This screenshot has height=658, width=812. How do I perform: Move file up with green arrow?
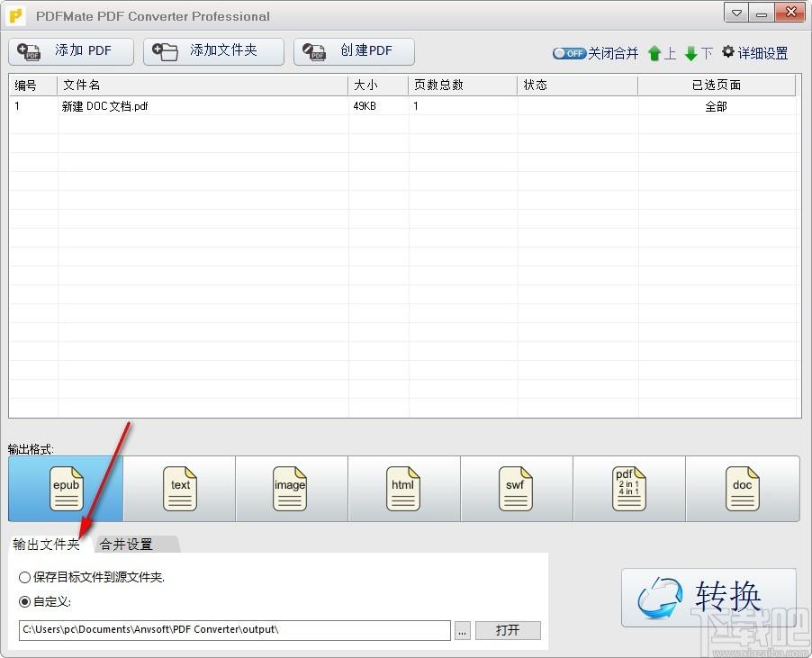click(x=654, y=53)
